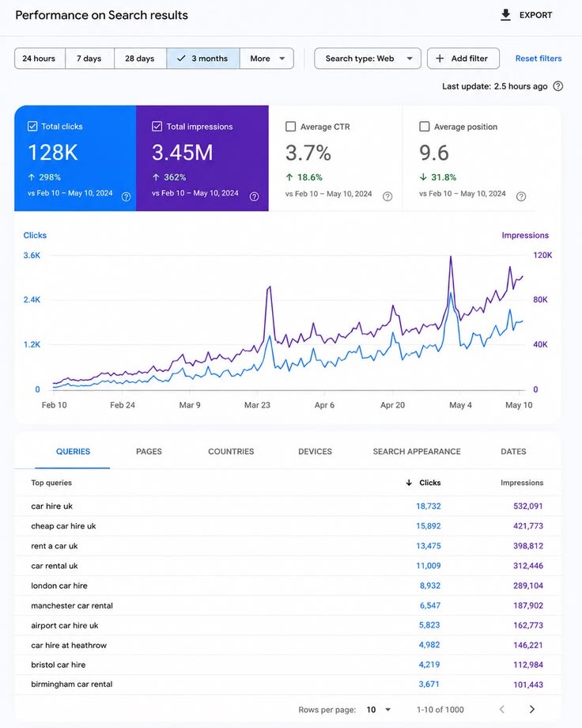
Task: Open help icon next to Last update
Action: (x=558, y=86)
